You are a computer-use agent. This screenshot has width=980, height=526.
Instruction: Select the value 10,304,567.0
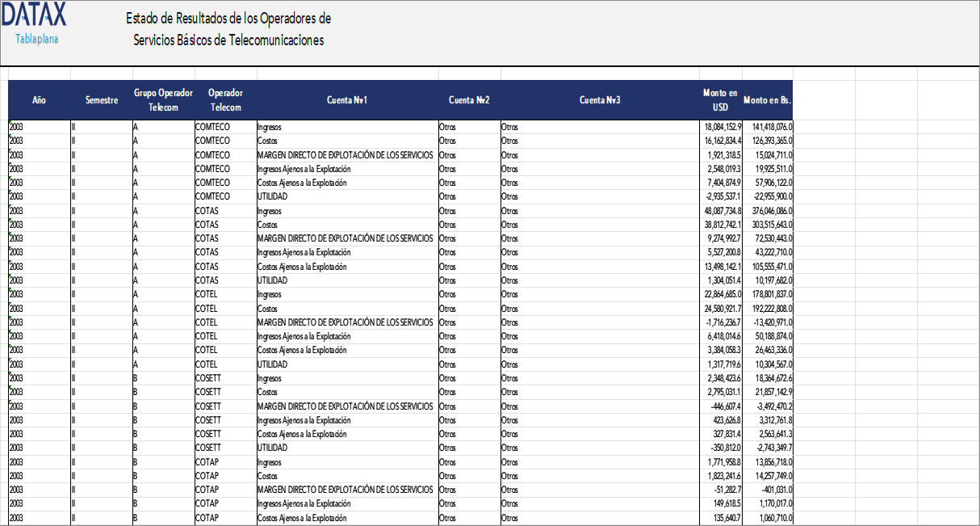[768, 364]
